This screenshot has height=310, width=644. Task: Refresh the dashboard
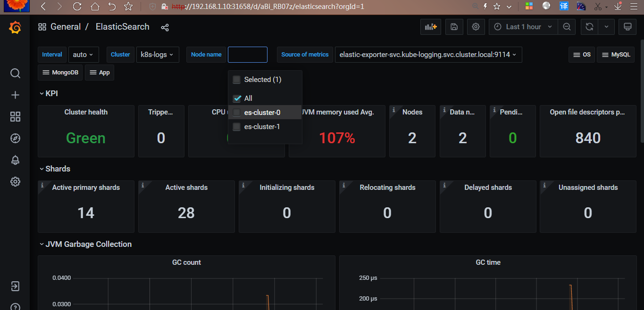point(589,27)
